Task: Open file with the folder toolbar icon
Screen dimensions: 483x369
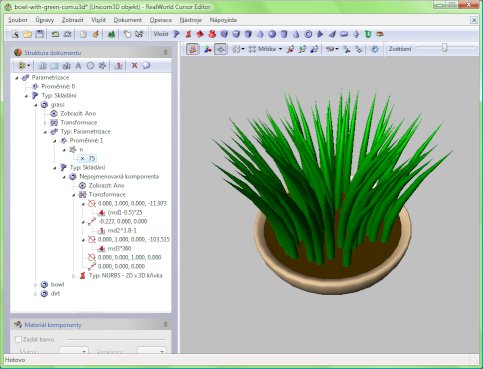Action: 27,34
